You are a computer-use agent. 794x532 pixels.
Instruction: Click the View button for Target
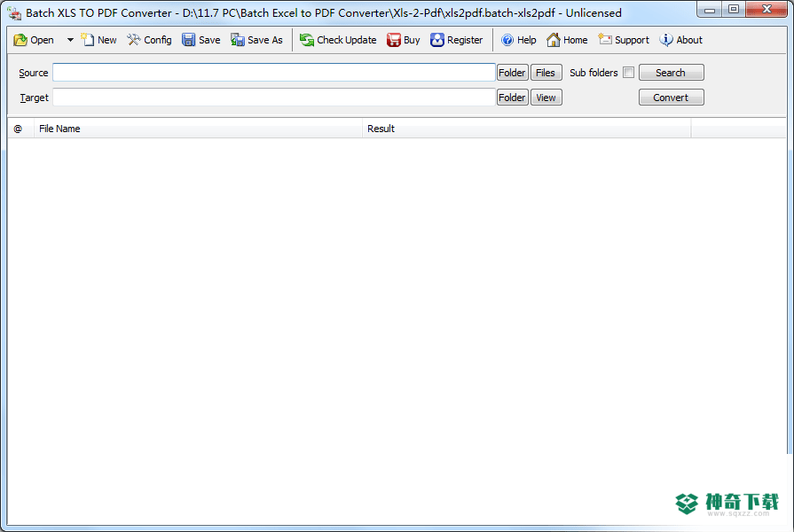coord(546,98)
